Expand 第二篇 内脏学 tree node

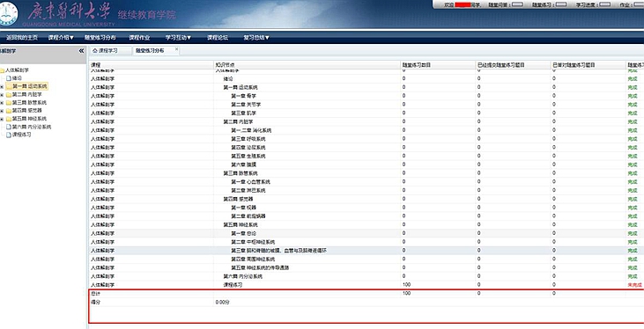2,95
